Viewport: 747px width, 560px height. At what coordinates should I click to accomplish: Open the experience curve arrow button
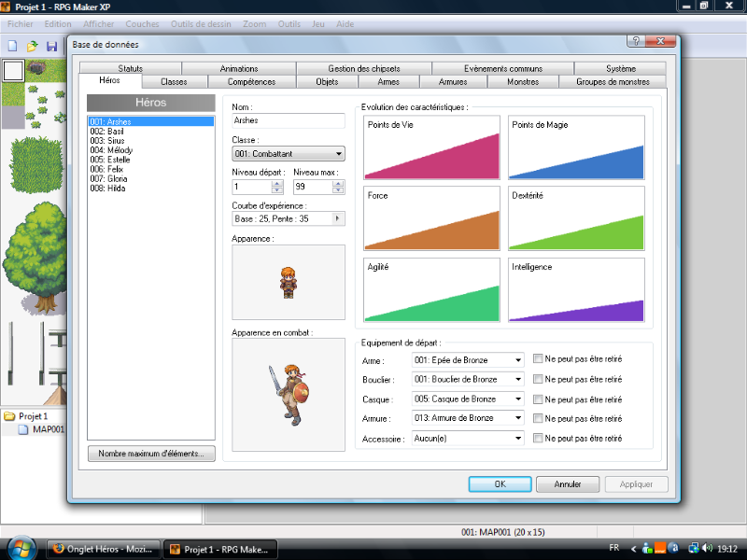click(338, 218)
